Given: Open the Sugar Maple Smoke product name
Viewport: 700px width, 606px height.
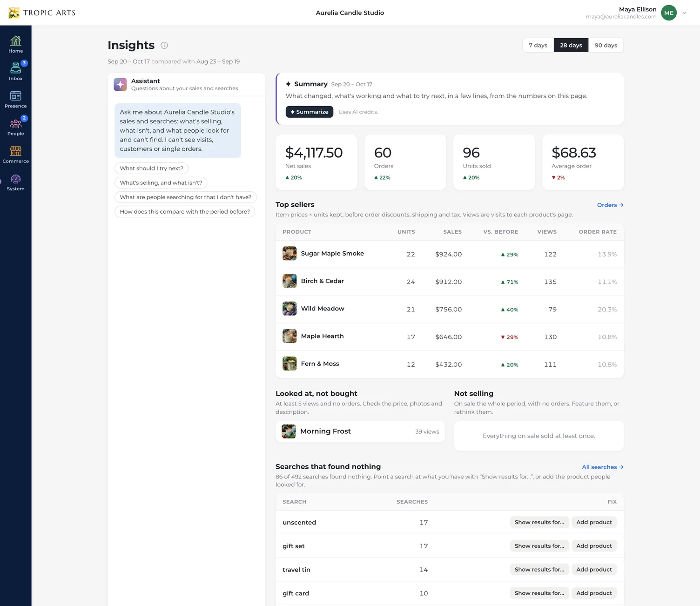Looking at the screenshot, I should click(332, 253).
